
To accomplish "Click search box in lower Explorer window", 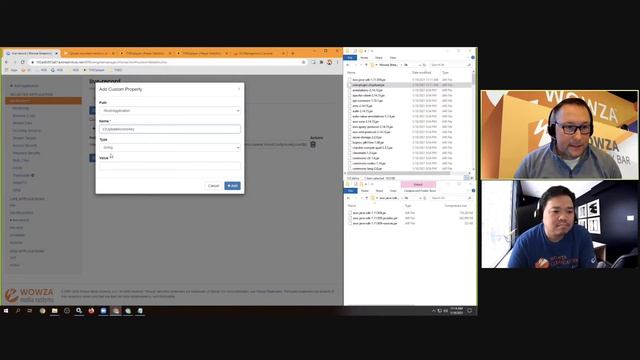I will pyautogui.click(x=451, y=198).
